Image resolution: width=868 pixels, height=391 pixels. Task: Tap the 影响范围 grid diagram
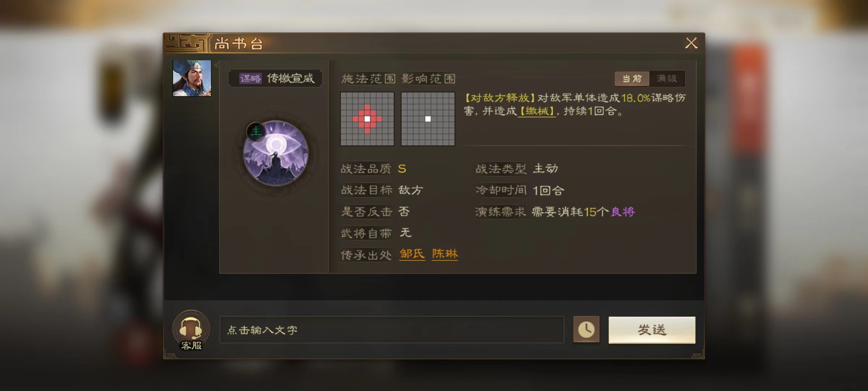(x=428, y=119)
